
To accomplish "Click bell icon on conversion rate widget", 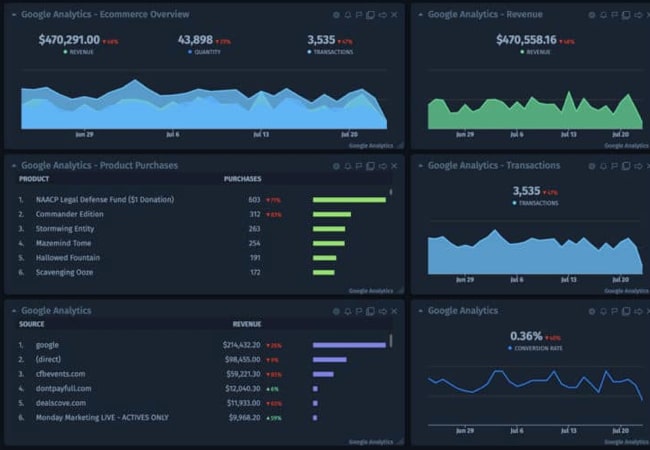I will point(603,311).
